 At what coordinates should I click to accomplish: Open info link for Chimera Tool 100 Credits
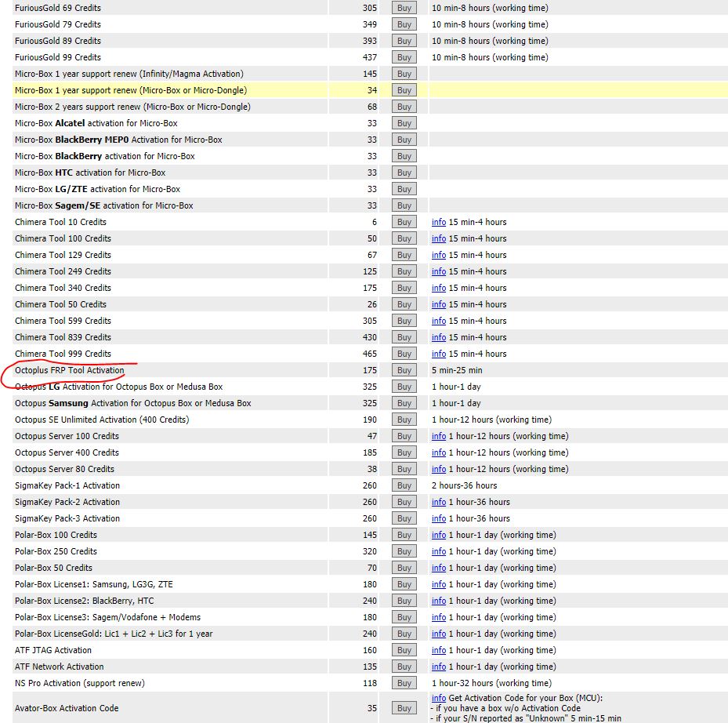pos(439,238)
